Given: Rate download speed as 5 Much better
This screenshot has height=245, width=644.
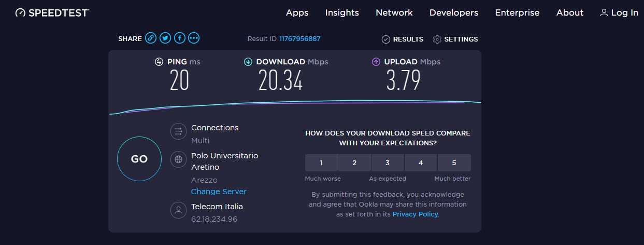Looking at the screenshot, I should tap(454, 162).
